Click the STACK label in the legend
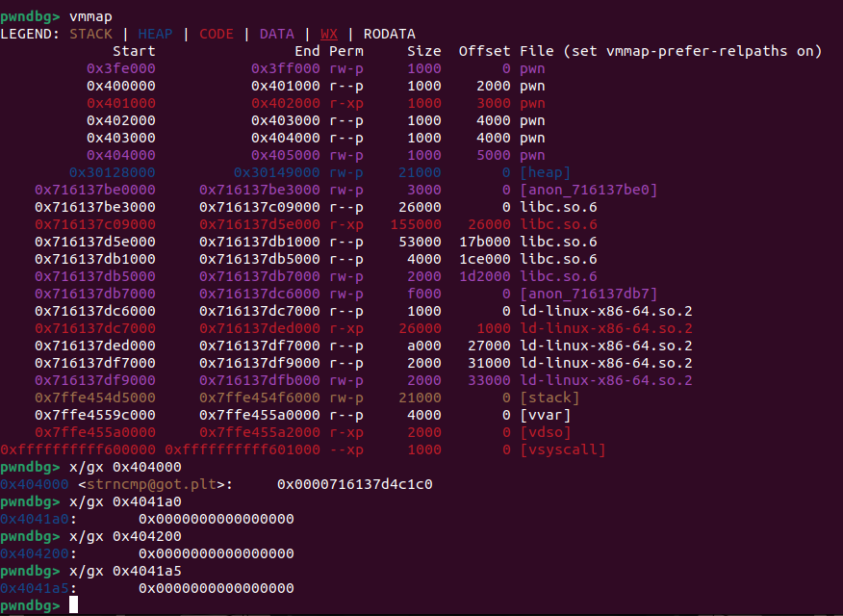Image resolution: width=843 pixels, height=616 pixels. (91, 34)
